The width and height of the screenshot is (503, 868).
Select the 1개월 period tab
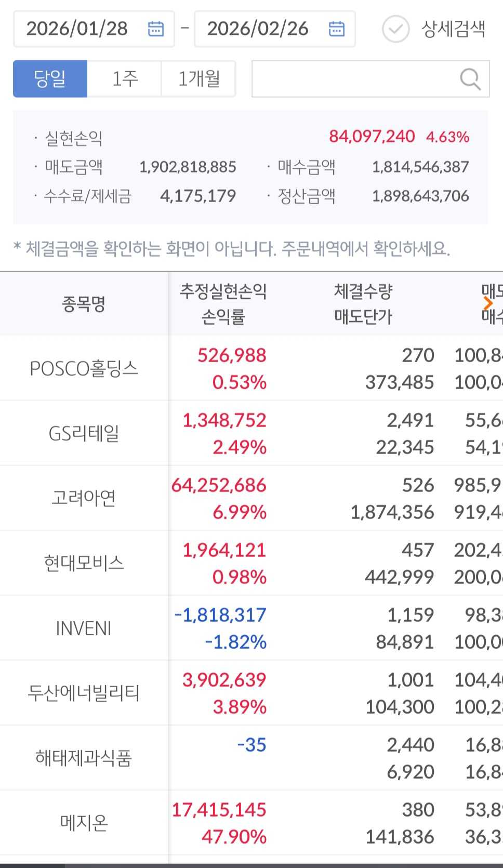pos(199,79)
